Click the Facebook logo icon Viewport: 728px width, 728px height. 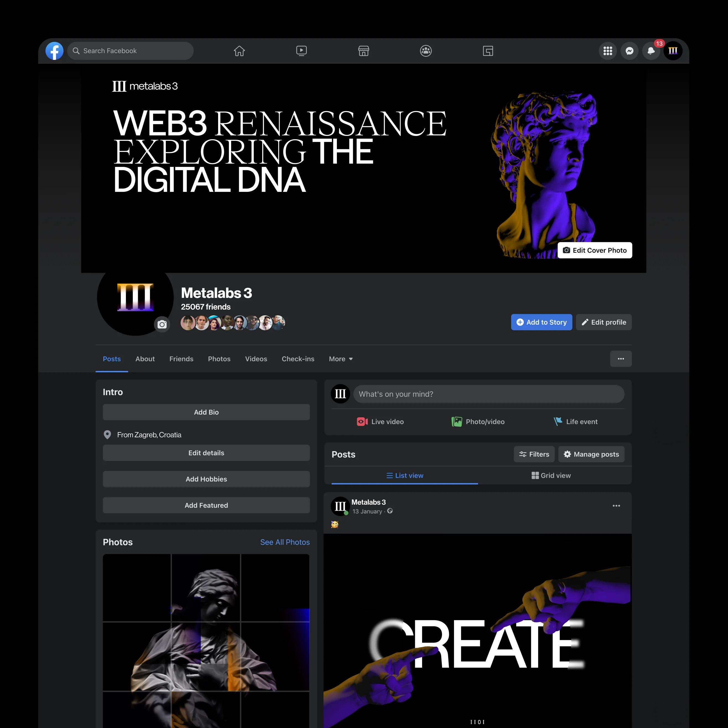click(x=54, y=51)
